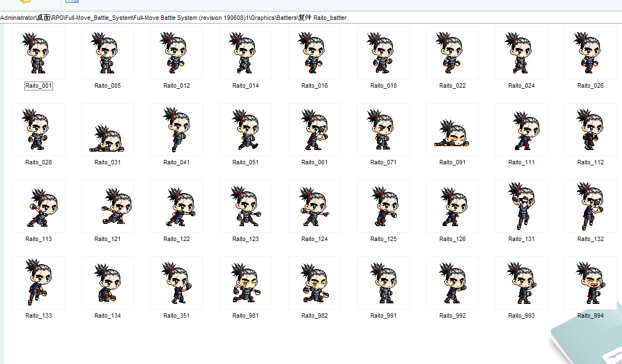This screenshot has height=364, width=622.
Task: Select the Raito_992 sprite thumbnail
Action: [x=453, y=283]
